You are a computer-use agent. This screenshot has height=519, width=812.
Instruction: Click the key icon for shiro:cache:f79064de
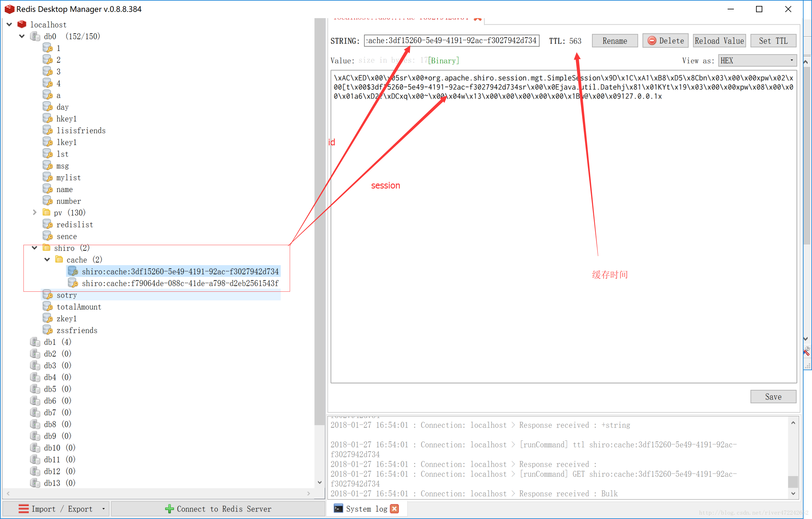point(73,283)
